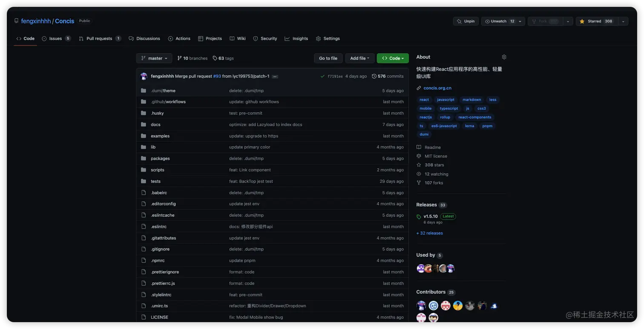
Task: Click the link icon beside concis.org.cn
Action: point(419,88)
